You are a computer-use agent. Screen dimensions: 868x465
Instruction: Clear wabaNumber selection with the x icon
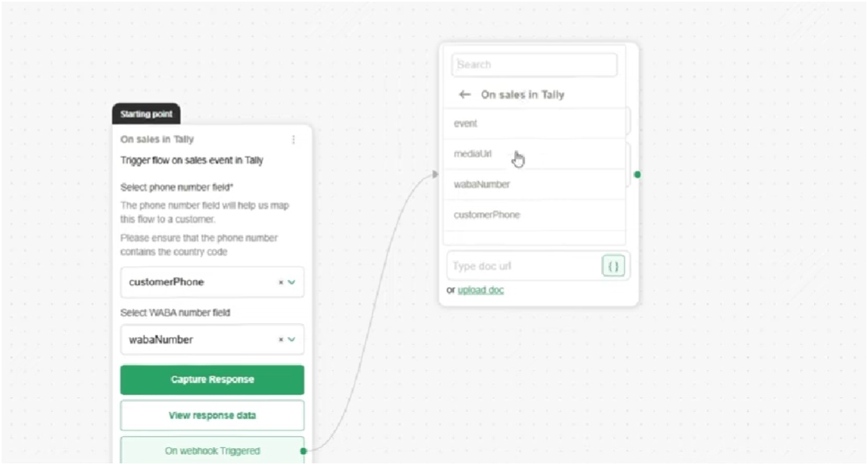pyautogui.click(x=280, y=340)
